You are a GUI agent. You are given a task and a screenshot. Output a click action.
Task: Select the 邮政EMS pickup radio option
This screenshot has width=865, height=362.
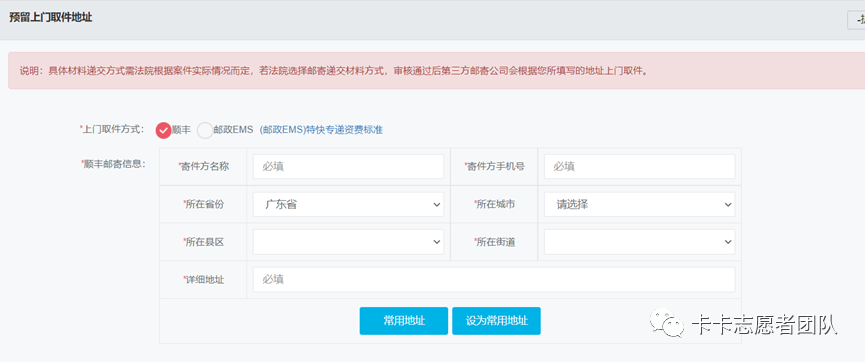tap(205, 130)
